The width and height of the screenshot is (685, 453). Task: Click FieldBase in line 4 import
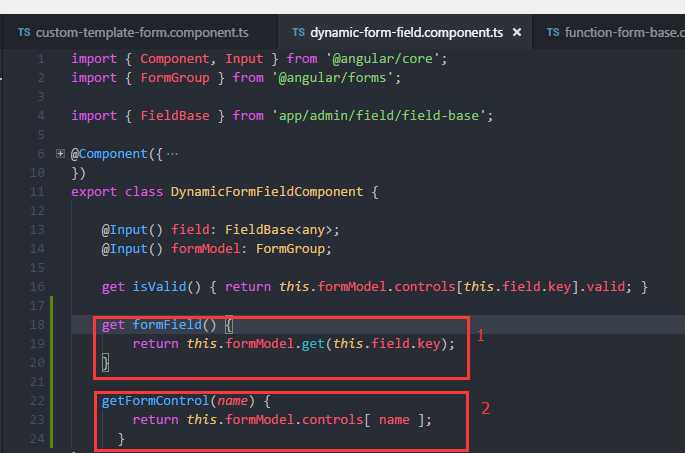coord(175,116)
